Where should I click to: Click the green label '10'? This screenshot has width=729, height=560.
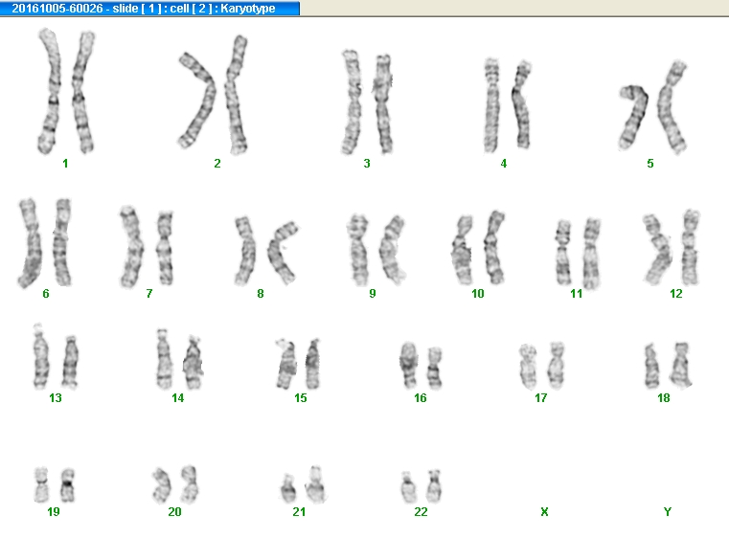tap(477, 294)
